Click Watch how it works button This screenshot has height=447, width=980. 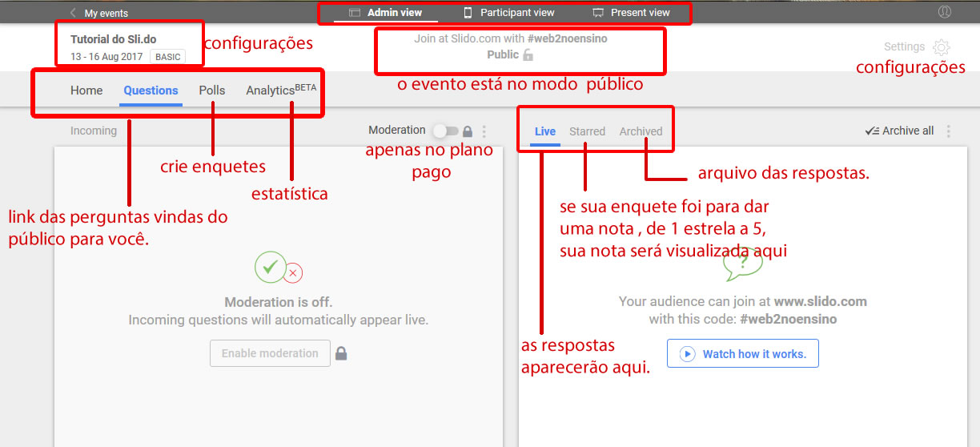tap(742, 354)
